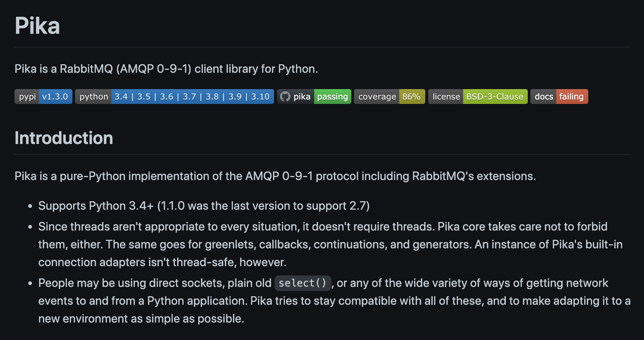Click 'events to and from a Python application' line
Viewport: 644px width, 340px height.
334,301
